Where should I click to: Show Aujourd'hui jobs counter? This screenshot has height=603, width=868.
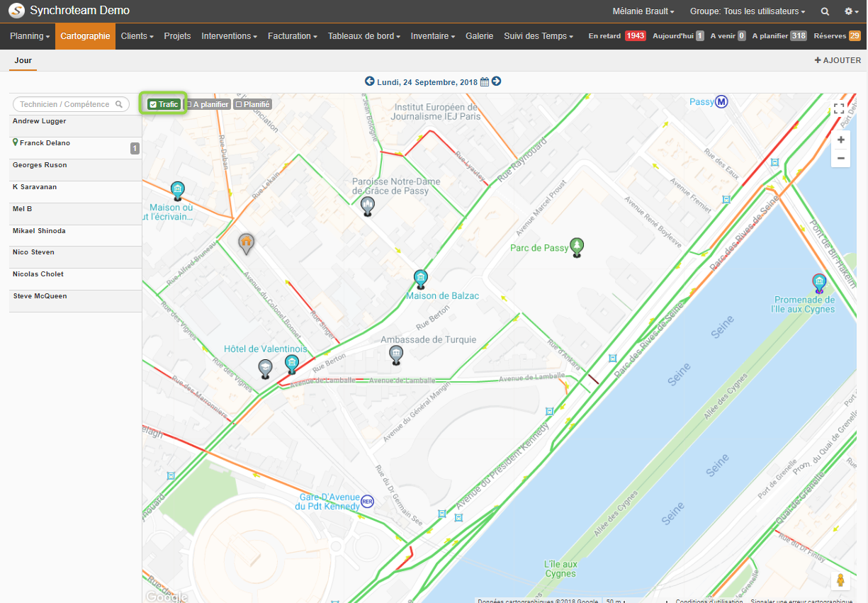pos(678,36)
